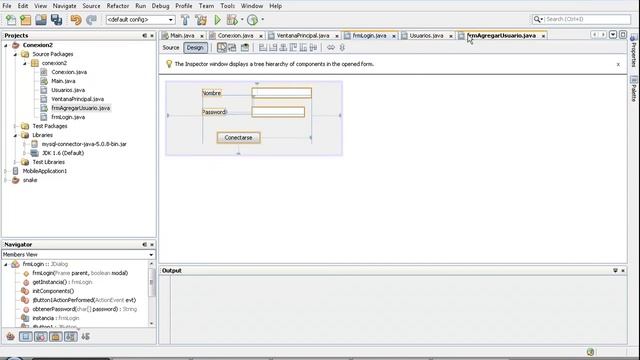Switch to the VentanaPrincipal.java tab
The image size is (640, 360).
pyautogui.click(x=302, y=36)
